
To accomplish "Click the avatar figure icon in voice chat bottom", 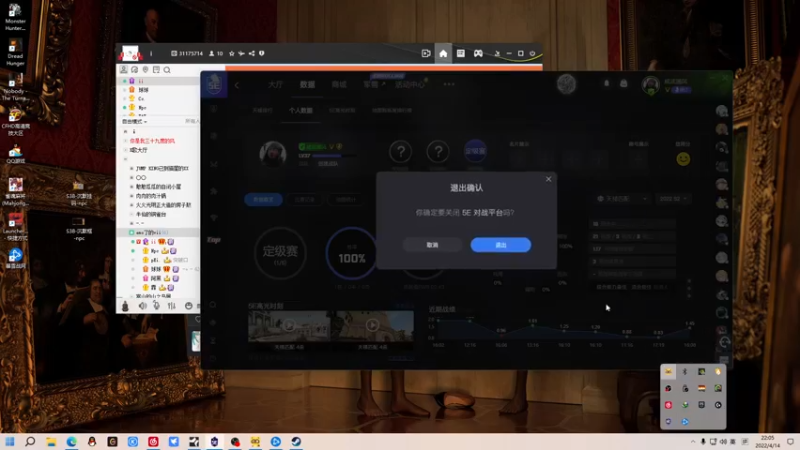I will coord(125,306).
